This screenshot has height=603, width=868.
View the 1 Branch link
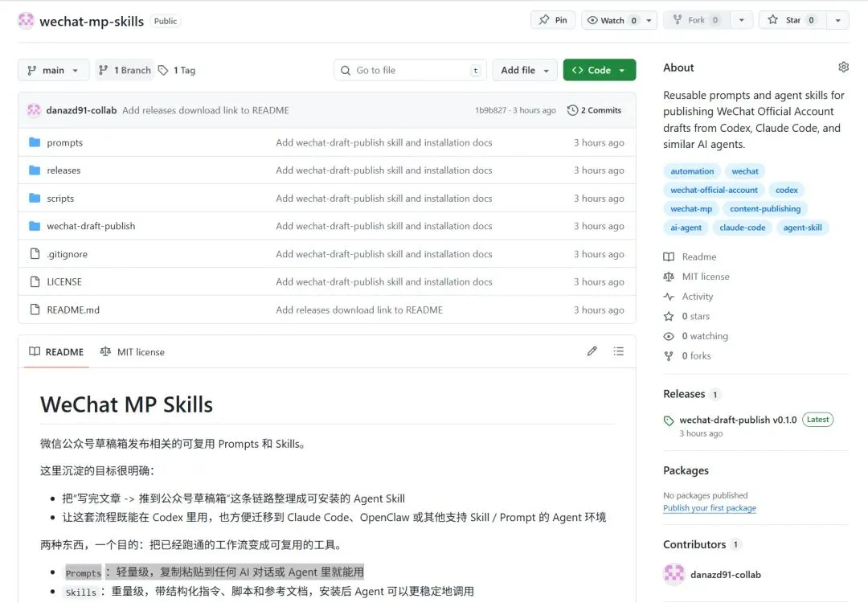[x=125, y=70]
